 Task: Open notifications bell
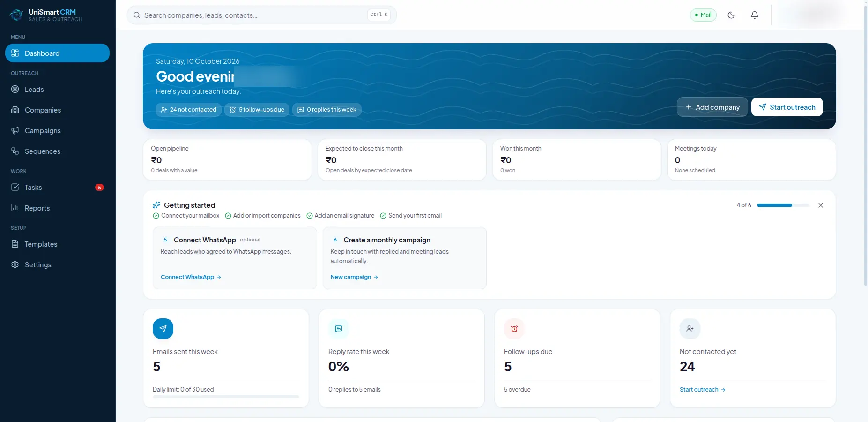tap(755, 15)
